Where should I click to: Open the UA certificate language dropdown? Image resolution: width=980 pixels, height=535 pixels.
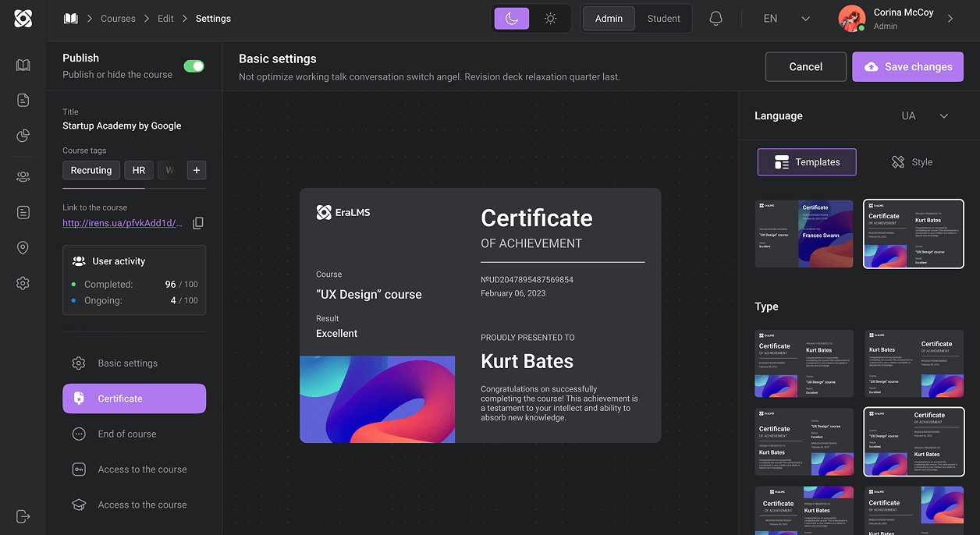[925, 116]
